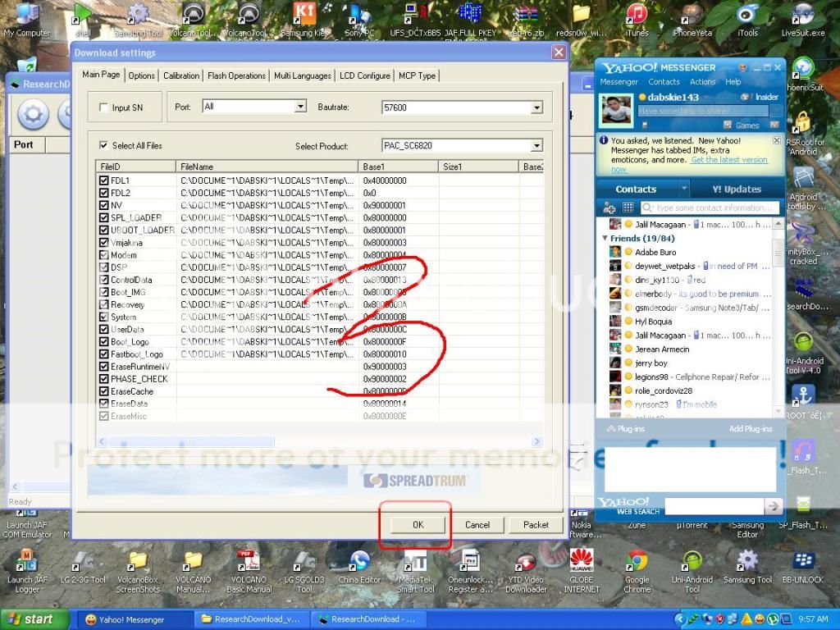Launch MediaTek Smart Tool icon
840x630 pixels.
(415, 562)
